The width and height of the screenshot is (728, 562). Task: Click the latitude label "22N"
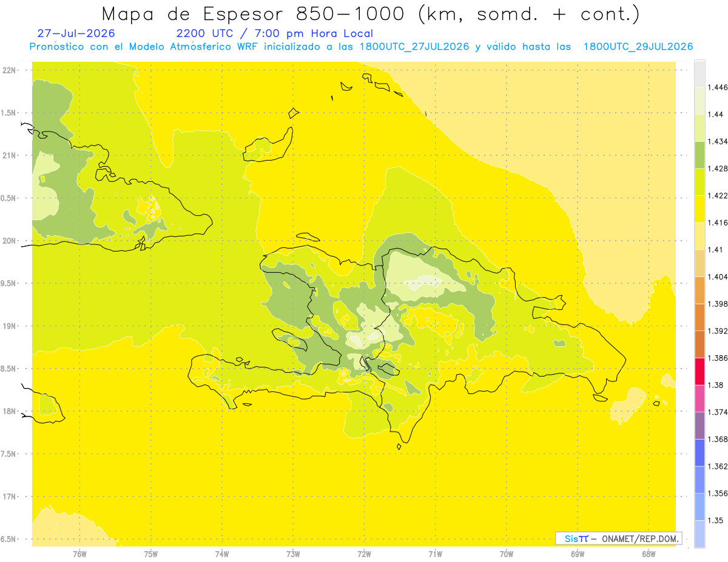pyautogui.click(x=10, y=70)
